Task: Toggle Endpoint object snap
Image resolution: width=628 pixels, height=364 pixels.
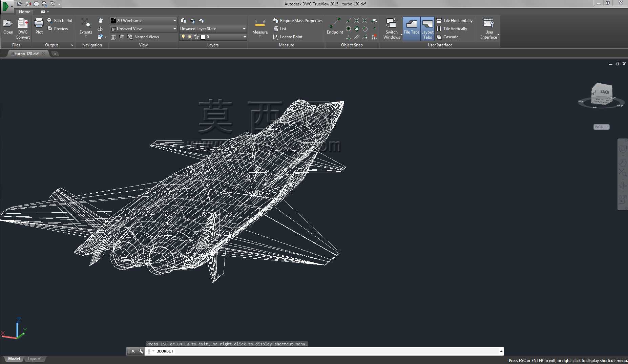Action: click(x=335, y=26)
